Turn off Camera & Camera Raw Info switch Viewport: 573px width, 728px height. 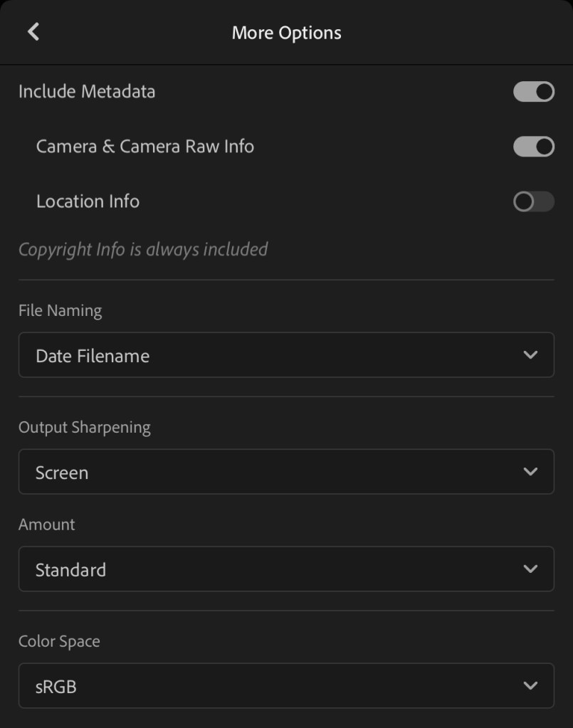[533, 147]
